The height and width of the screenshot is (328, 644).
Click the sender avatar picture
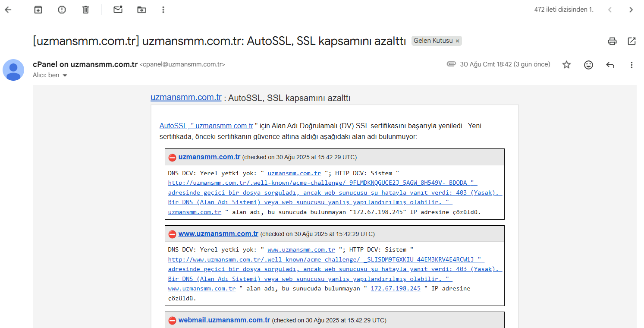click(13, 70)
